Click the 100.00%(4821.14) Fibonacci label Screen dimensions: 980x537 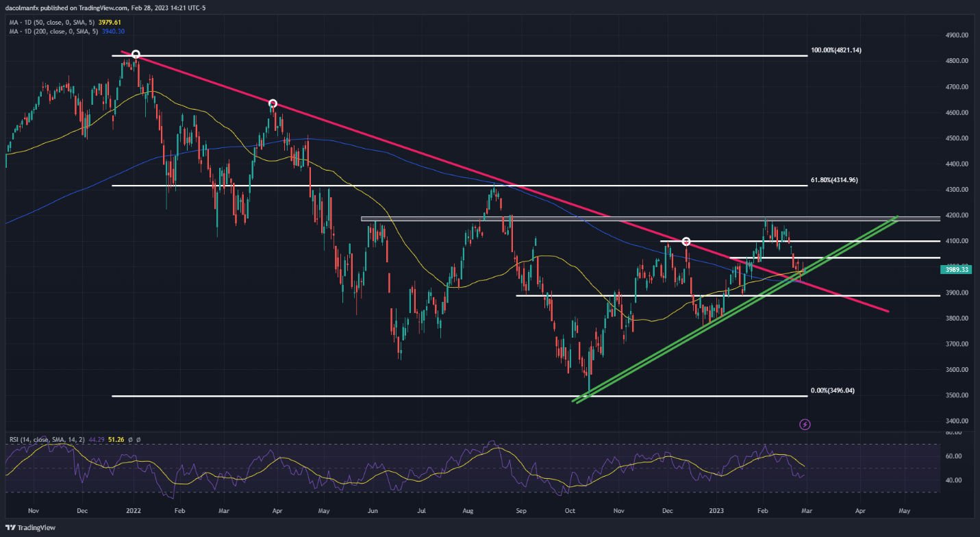coord(835,50)
